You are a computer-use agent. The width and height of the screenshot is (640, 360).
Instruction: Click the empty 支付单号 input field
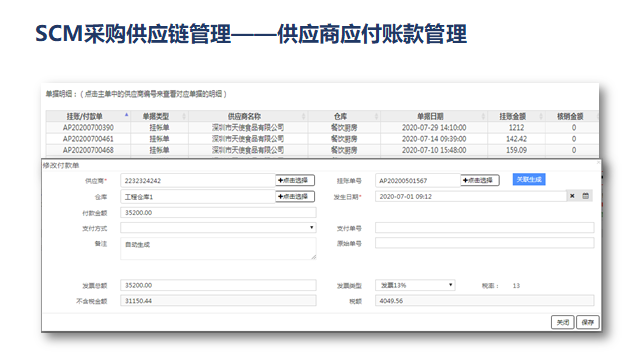point(484,228)
